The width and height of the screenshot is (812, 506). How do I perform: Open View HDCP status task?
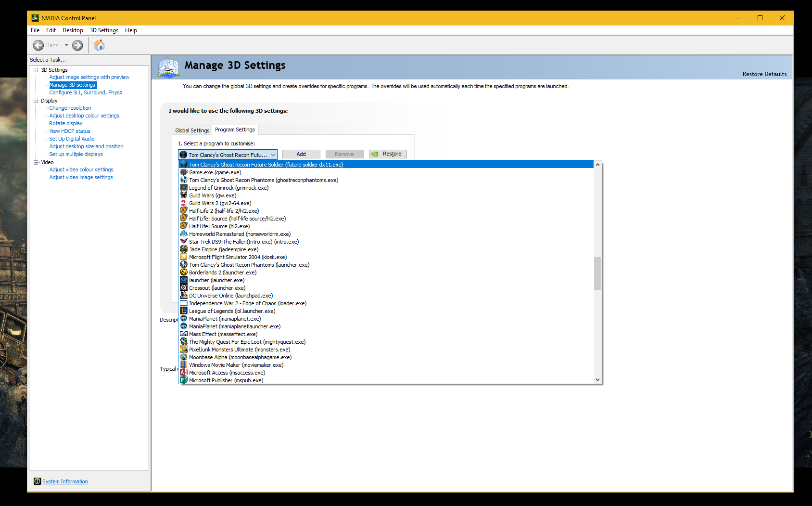(x=70, y=131)
